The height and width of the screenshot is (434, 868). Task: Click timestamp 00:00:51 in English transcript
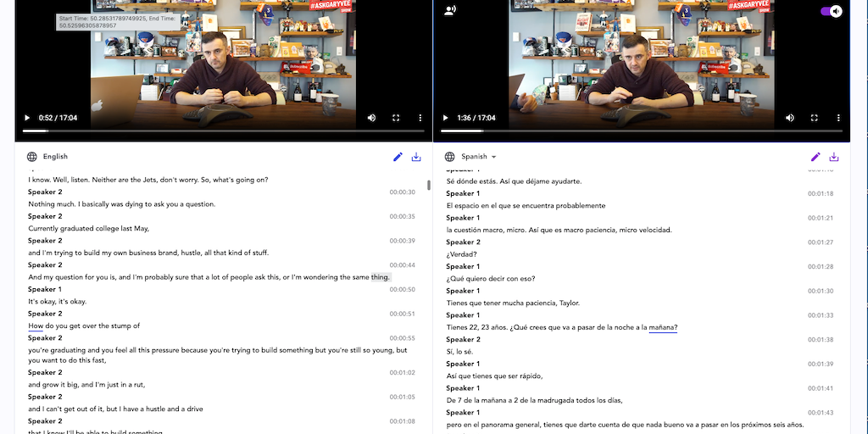(x=402, y=314)
